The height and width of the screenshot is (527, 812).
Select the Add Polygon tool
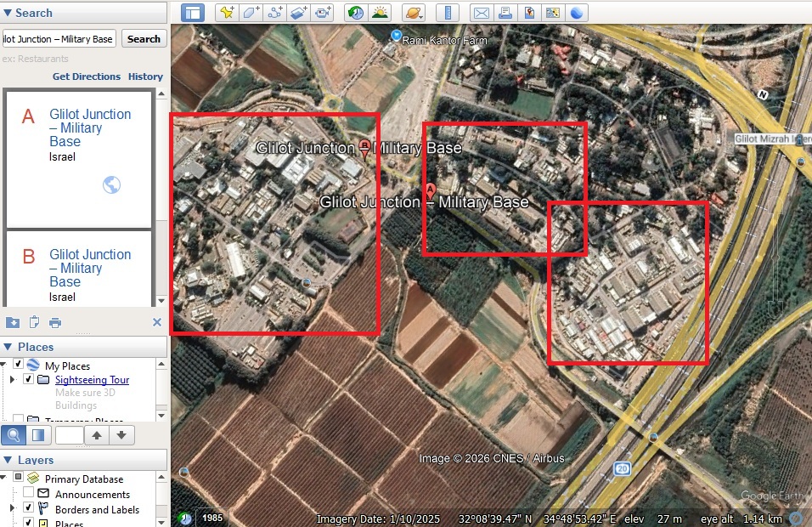click(251, 13)
